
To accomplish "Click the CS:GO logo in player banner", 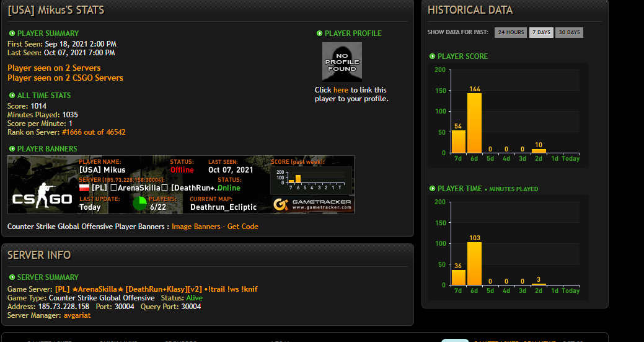I will click(x=42, y=197).
